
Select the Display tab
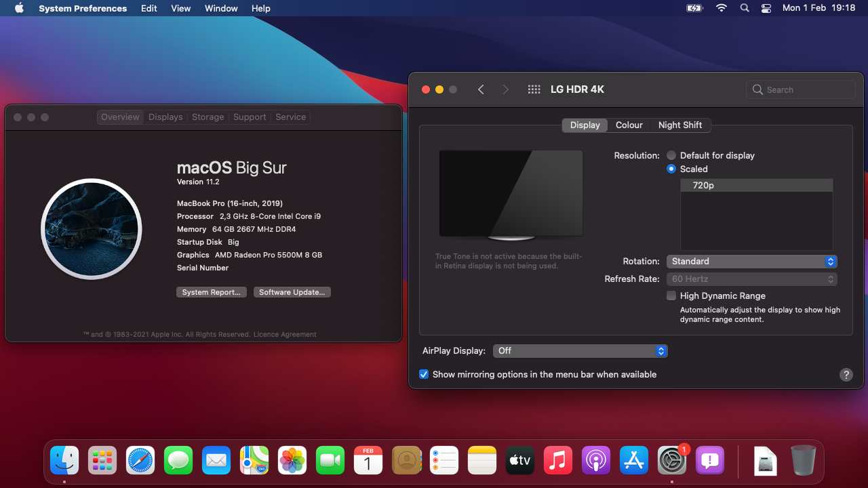coord(585,125)
